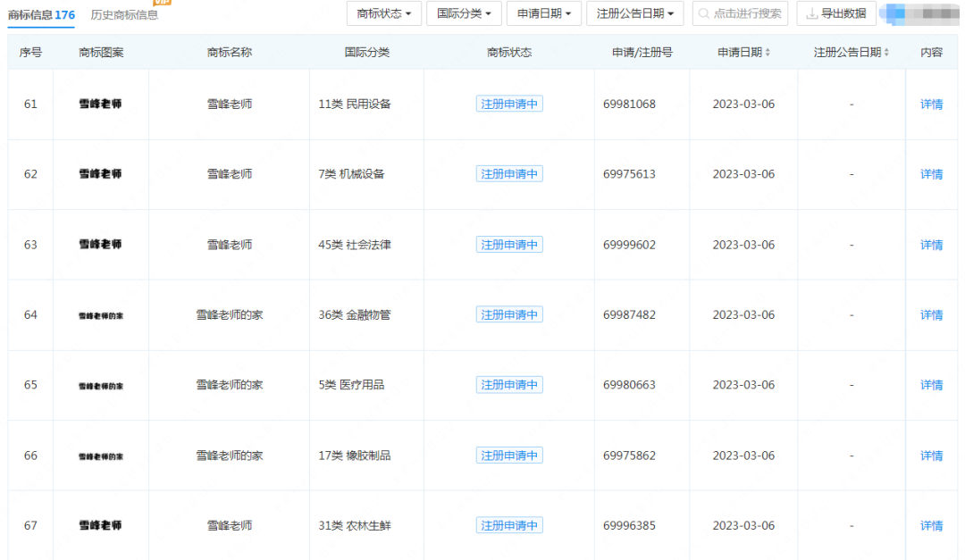The image size is (965, 560).
Task: Click trademark image in row 67
Action: pos(100,525)
